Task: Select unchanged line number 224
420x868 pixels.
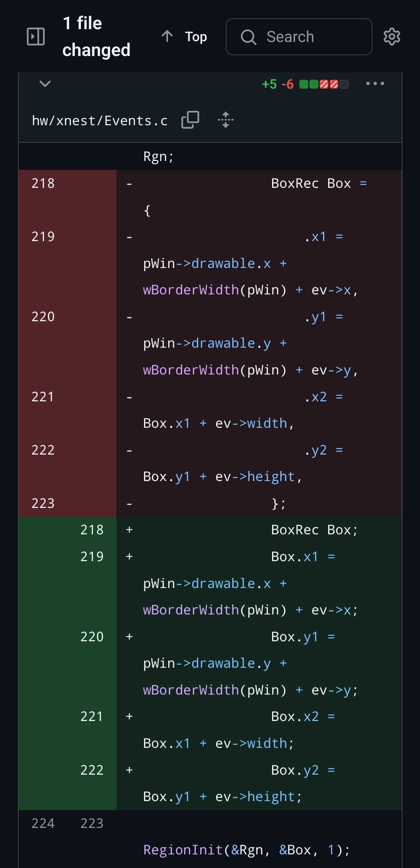Action: tap(43, 823)
